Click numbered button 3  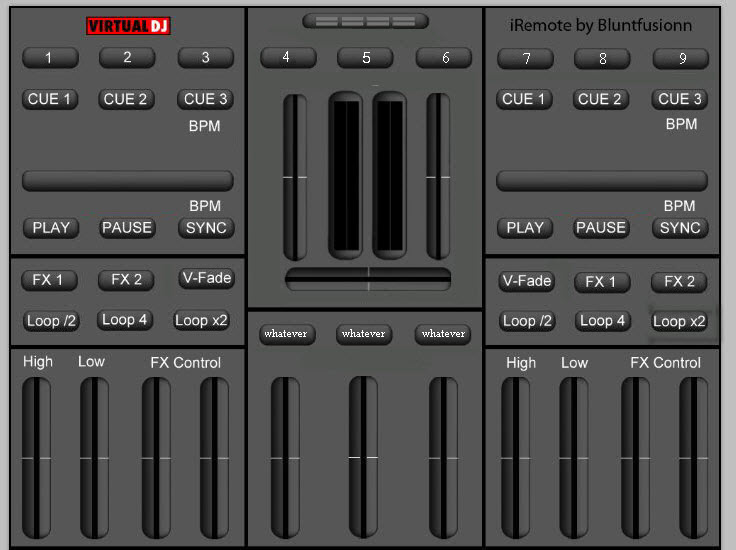click(x=206, y=58)
